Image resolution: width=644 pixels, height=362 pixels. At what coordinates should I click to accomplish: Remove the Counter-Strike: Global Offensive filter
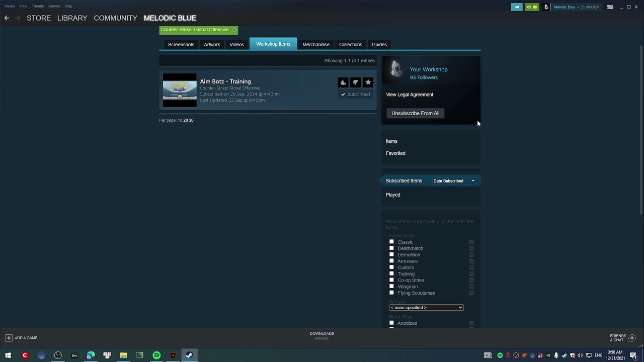tap(234, 30)
